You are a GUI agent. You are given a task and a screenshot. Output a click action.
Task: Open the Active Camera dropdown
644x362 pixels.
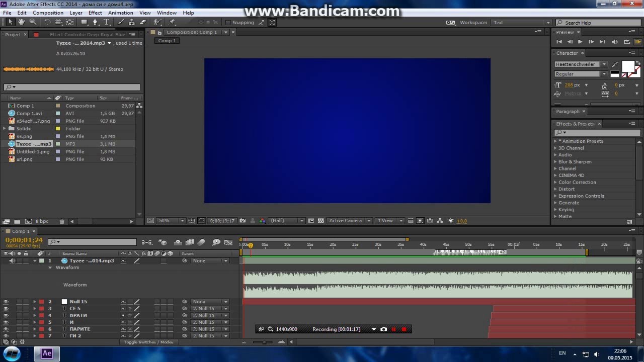[350, 221]
